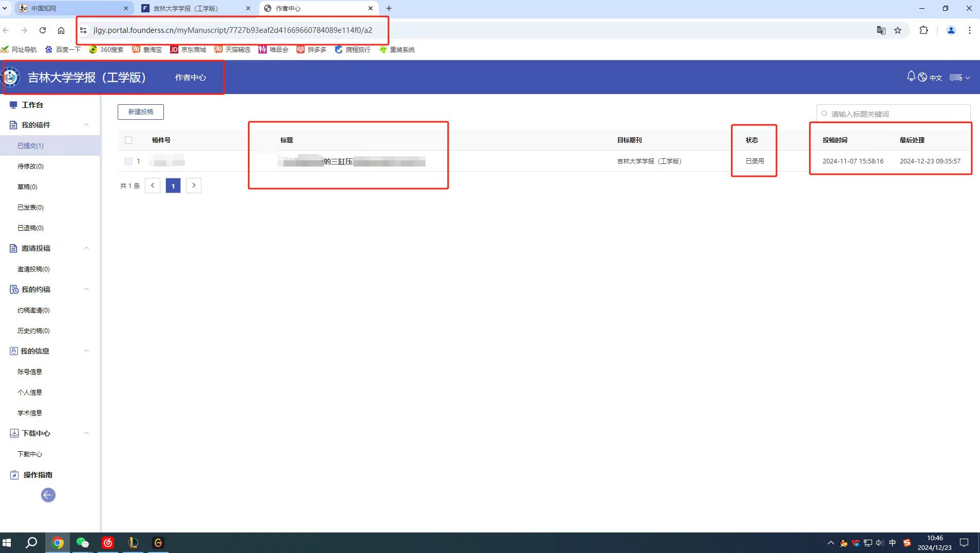This screenshot has width=980, height=553.
Task: Click the 新建投稿 button
Action: pos(141,112)
